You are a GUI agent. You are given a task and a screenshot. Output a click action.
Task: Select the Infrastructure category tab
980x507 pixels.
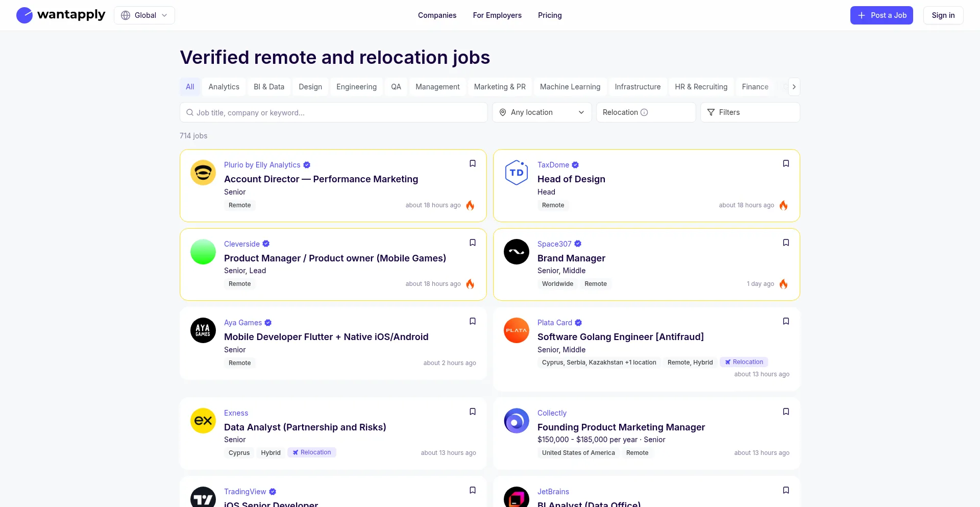point(638,87)
